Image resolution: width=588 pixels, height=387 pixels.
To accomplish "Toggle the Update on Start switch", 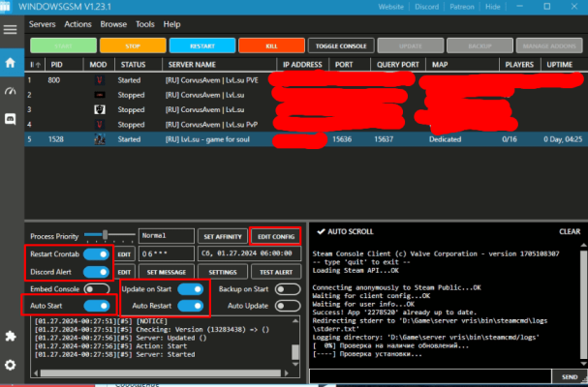I will click(191, 289).
